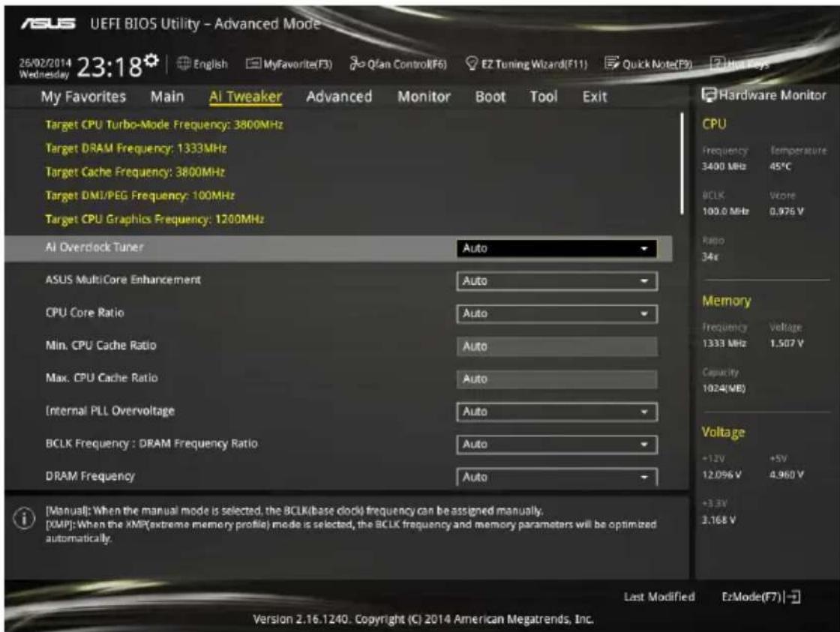Click the 23:18 clock time
This screenshot has height=632, width=840.
click(109, 67)
